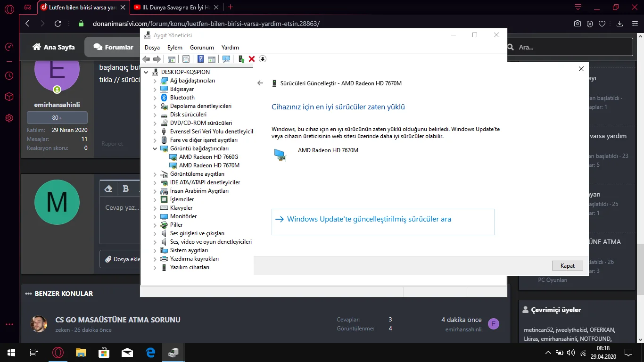
Task: Click the Update driver toolbar icon
Action: [x=241, y=59]
